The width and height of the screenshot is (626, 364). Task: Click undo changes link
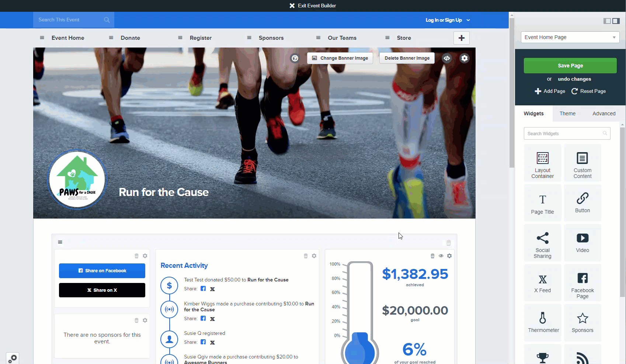click(x=574, y=79)
